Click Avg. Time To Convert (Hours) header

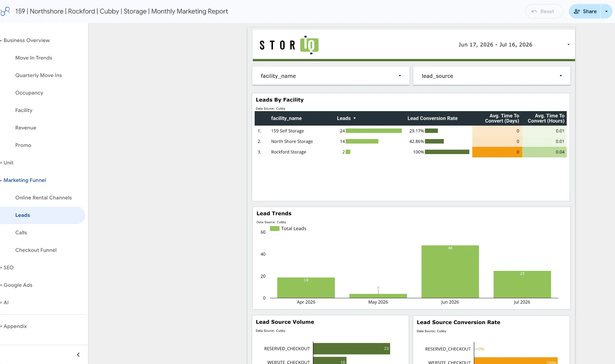pyautogui.click(x=546, y=118)
